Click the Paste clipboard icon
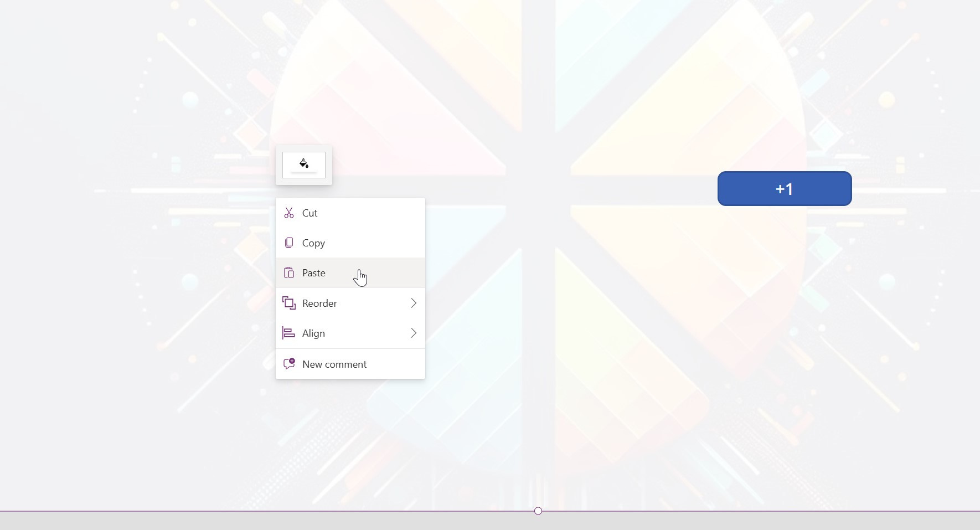 (x=289, y=272)
